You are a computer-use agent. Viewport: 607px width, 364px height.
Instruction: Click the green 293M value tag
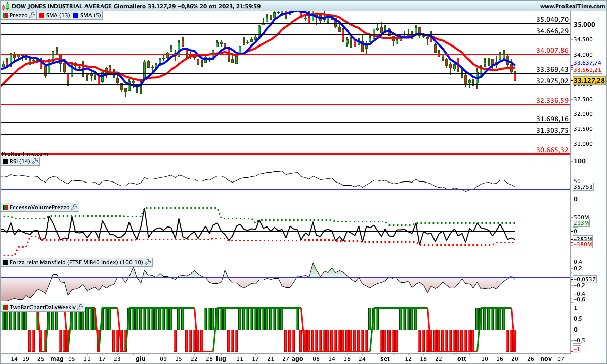[x=580, y=223]
